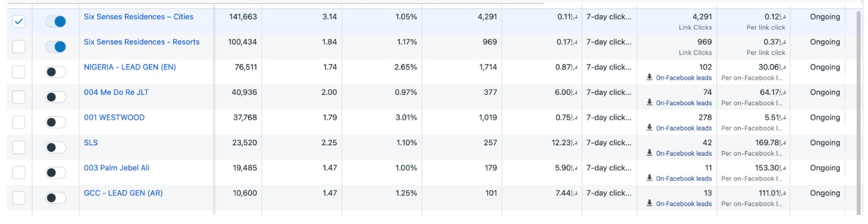868x224 pixels.
Task: Click download icon in 004 Me Do Re JLT row
Action: pos(649,103)
